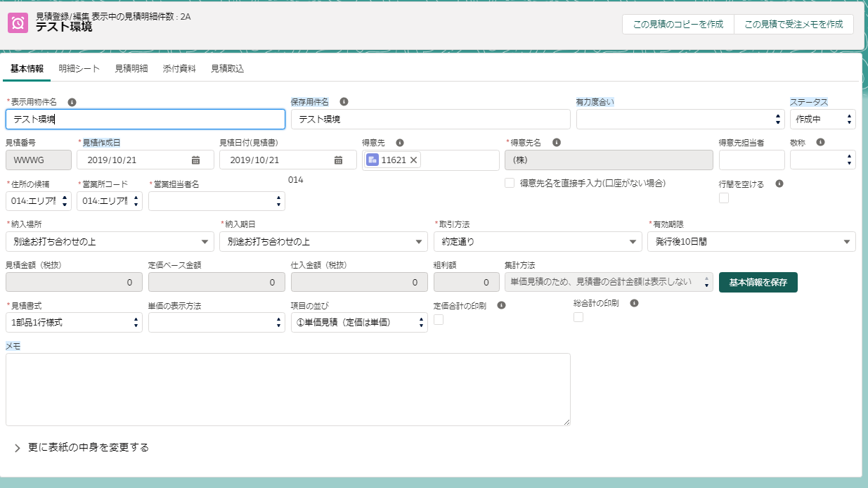Open the 住所の候補 dropdown
This screenshot has width=868, height=488.
39,201
